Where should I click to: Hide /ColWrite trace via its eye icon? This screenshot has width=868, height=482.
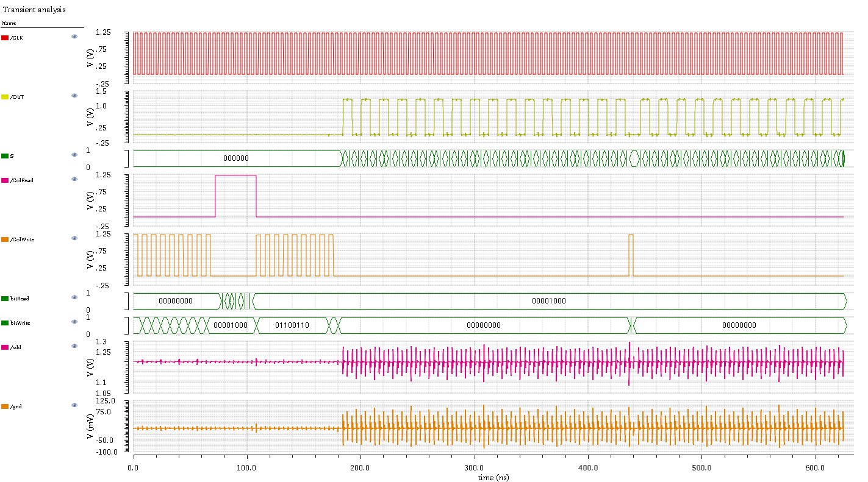point(74,239)
